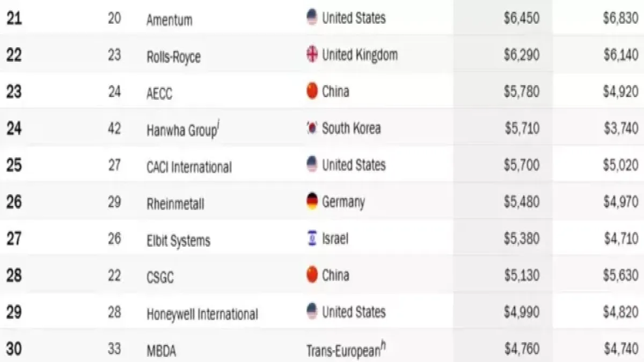Click the China flag in AECC row
Viewport: 644px width, 362px height.
pyautogui.click(x=312, y=91)
